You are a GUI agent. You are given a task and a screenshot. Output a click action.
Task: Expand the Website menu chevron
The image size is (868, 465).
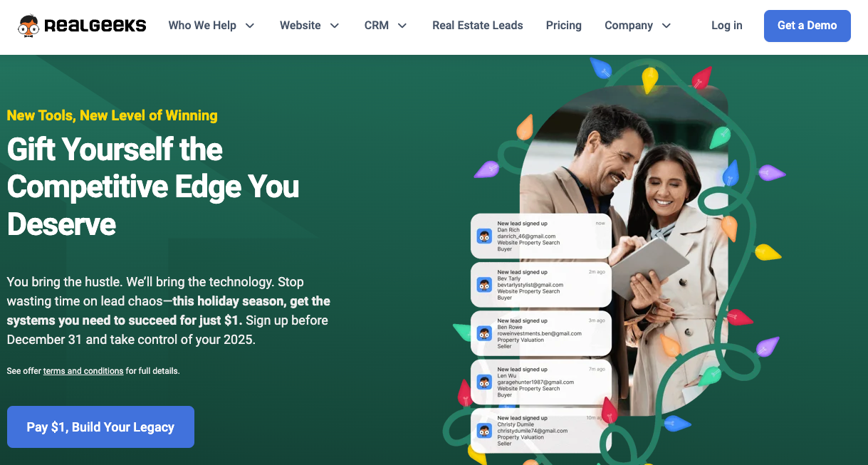335,26
